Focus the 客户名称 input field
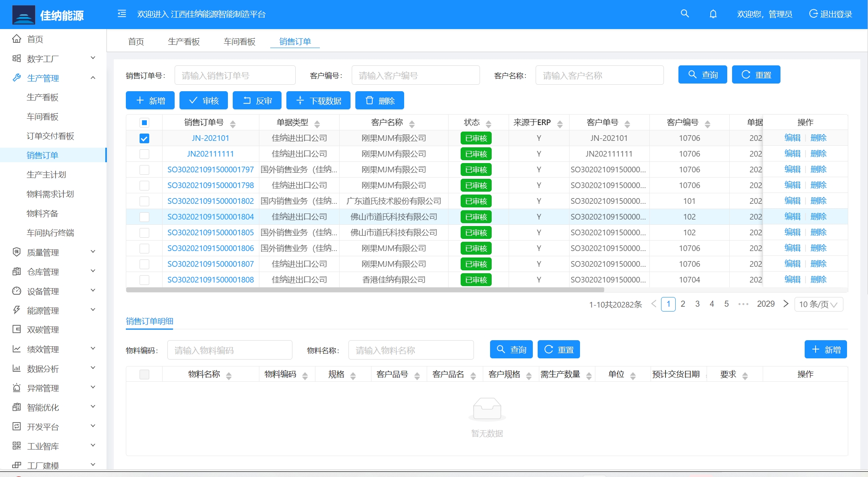The image size is (868, 477). click(x=600, y=75)
